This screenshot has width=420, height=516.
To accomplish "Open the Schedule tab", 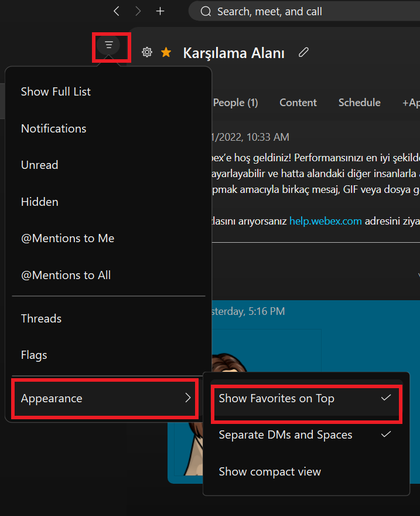I will point(359,103).
